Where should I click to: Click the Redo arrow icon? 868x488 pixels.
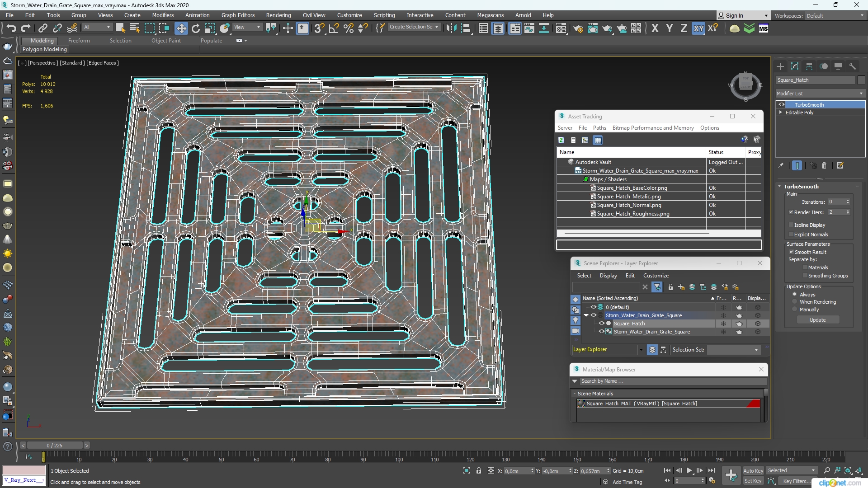(26, 28)
